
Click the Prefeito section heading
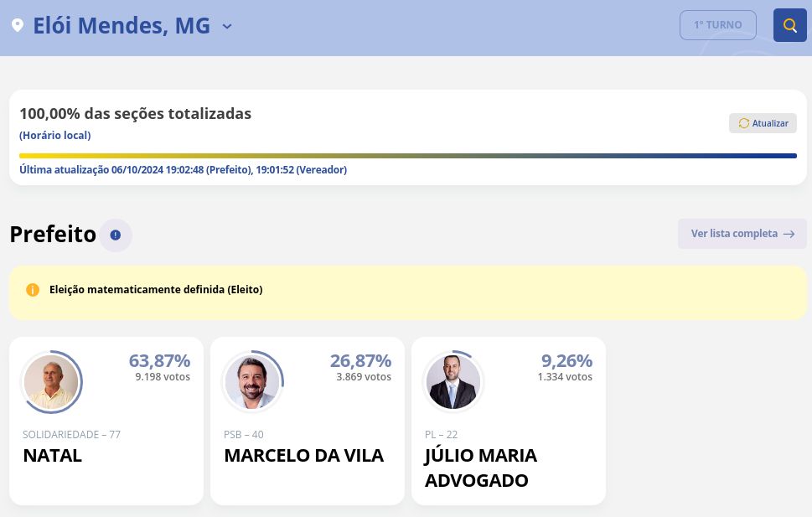(x=53, y=235)
